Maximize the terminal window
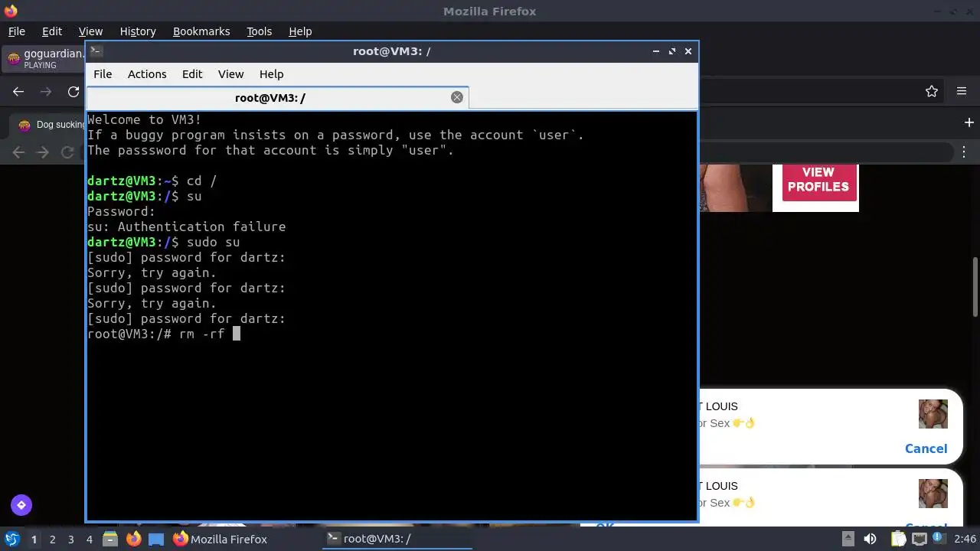The width and height of the screenshot is (980, 551). (672, 51)
